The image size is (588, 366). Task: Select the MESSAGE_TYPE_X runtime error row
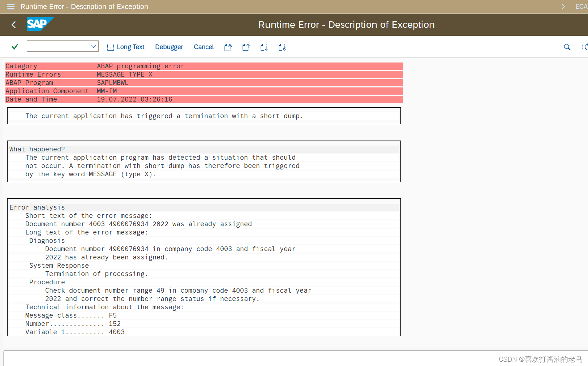(x=124, y=74)
